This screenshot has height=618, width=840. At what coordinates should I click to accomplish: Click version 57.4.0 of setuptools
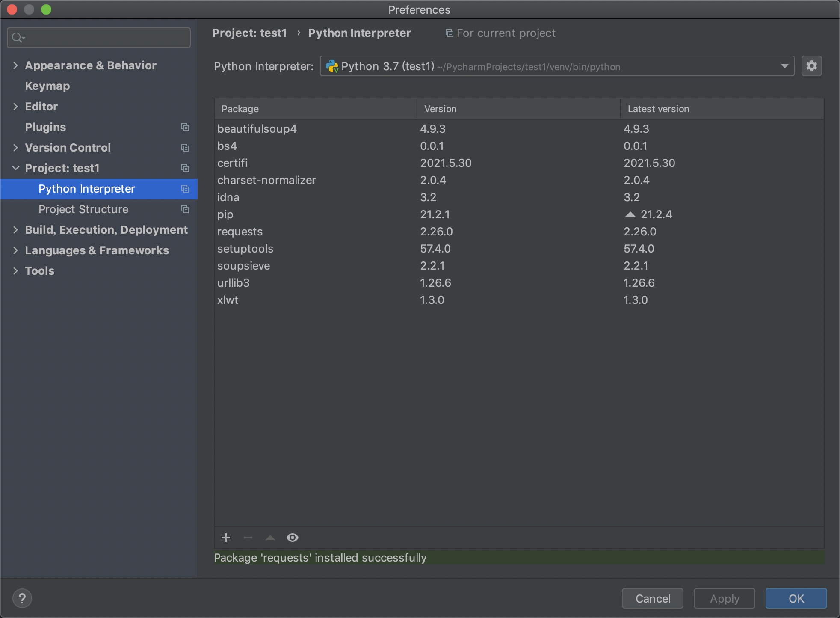click(435, 249)
